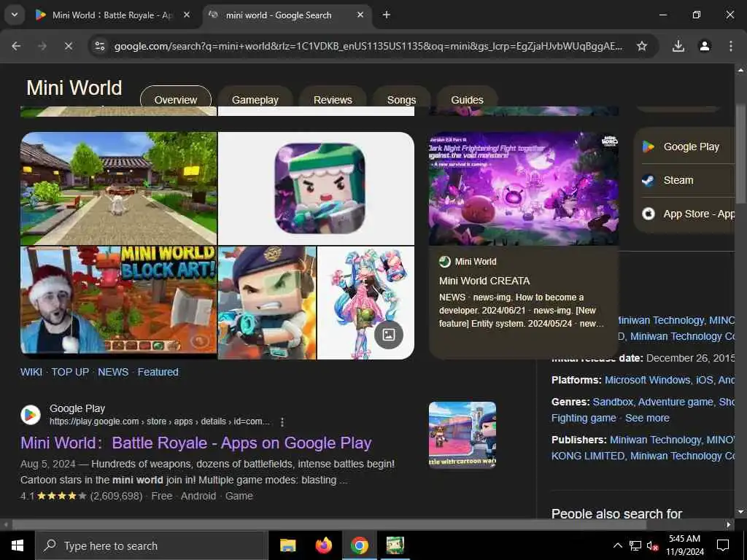Show hidden system tray icons

tap(617, 545)
